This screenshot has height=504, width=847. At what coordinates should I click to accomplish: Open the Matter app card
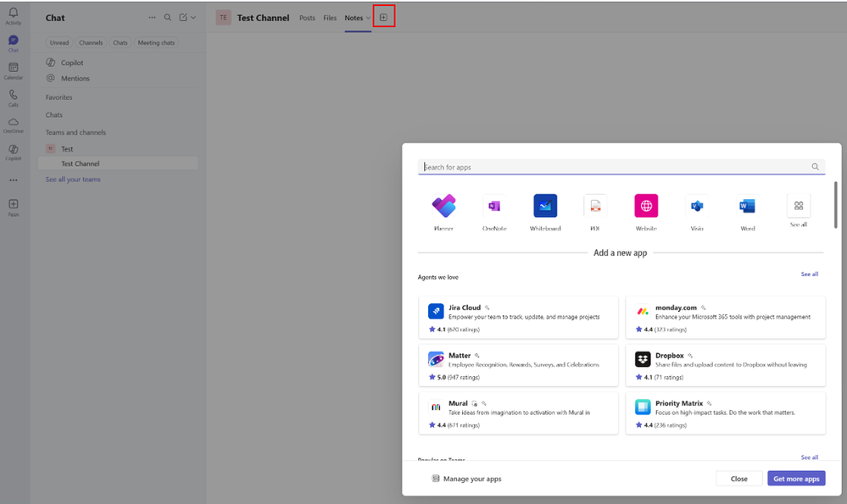tap(518, 365)
